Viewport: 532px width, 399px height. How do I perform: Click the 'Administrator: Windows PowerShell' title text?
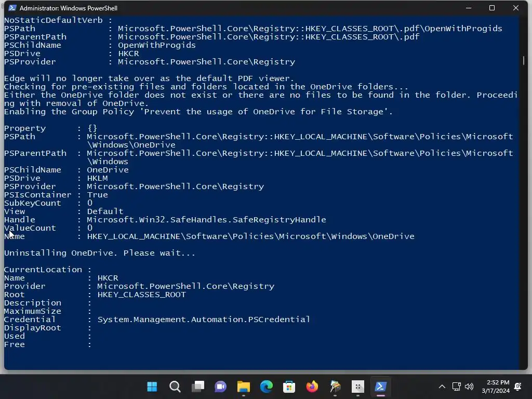point(69,8)
